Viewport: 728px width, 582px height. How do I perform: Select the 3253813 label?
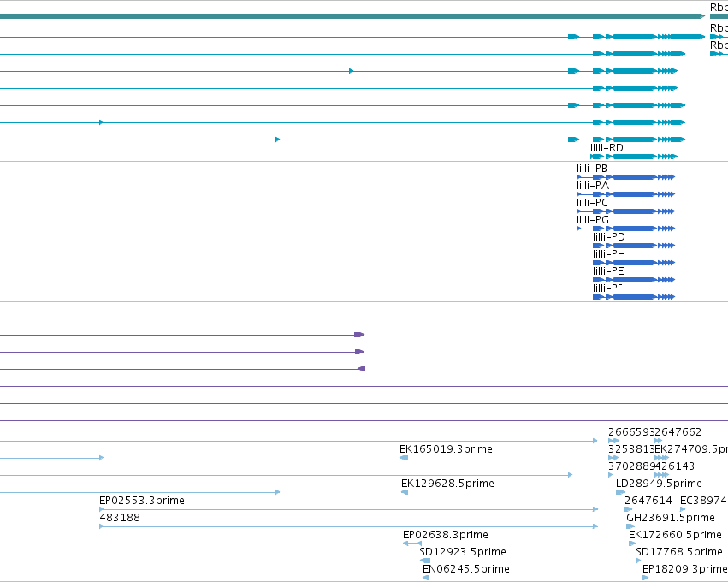click(631, 449)
